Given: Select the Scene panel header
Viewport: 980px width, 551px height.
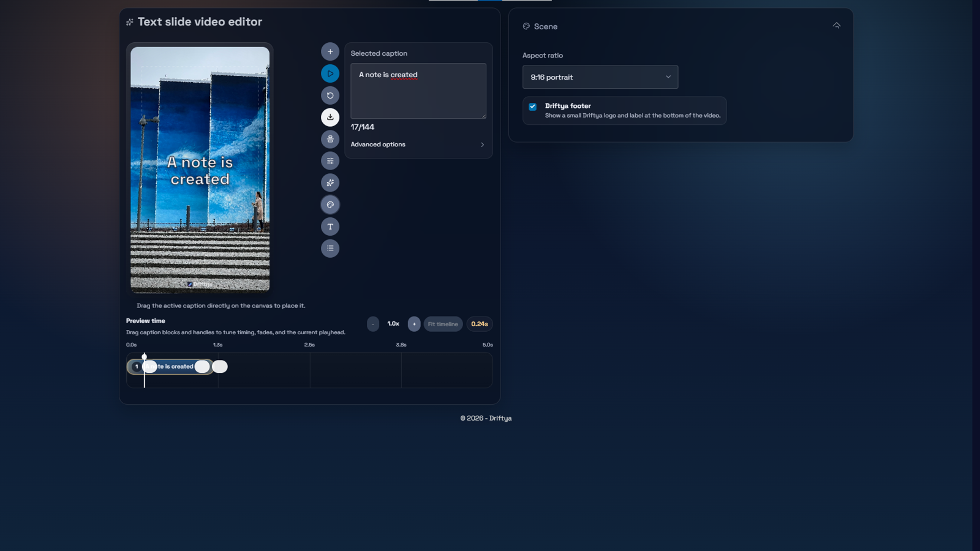Looking at the screenshot, I should pyautogui.click(x=545, y=26).
